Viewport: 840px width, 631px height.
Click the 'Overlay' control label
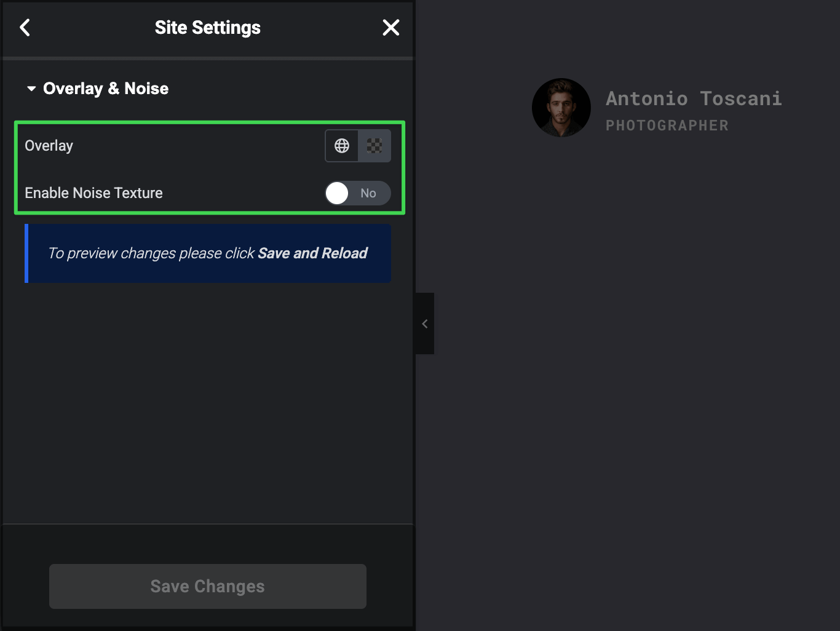49,146
